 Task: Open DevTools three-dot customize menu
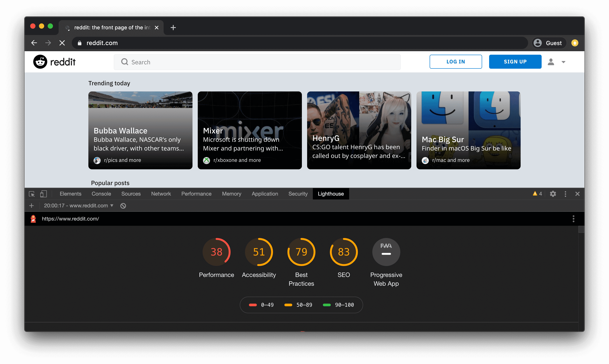click(x=565, y=194)
